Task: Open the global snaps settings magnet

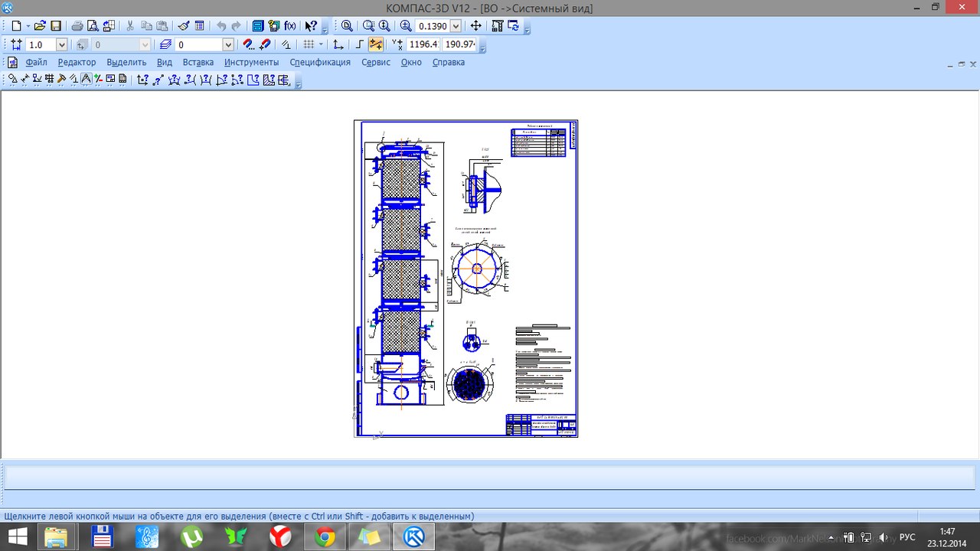Action: [x=249, y=45]
